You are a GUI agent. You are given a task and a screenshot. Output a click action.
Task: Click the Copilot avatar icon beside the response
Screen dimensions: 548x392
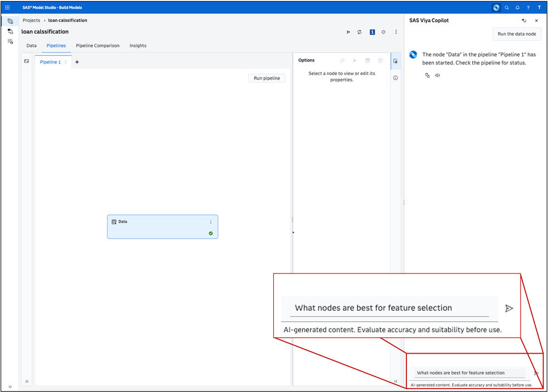pyautogui.click(x=413, y=54)
